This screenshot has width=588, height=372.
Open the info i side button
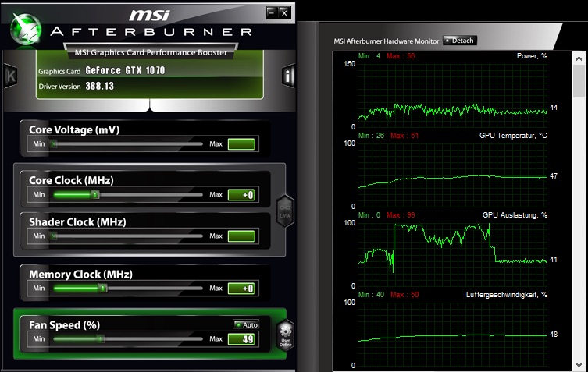288,76
